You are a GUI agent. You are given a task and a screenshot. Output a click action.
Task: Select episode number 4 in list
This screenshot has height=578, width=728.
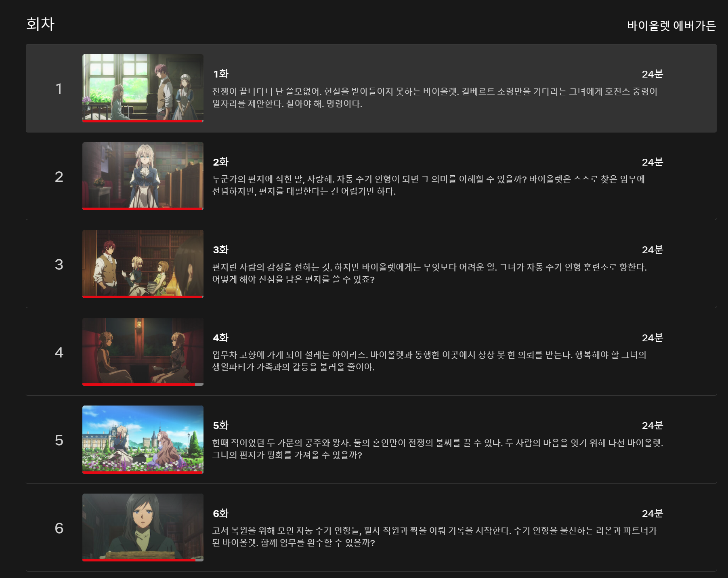[59, 352]
